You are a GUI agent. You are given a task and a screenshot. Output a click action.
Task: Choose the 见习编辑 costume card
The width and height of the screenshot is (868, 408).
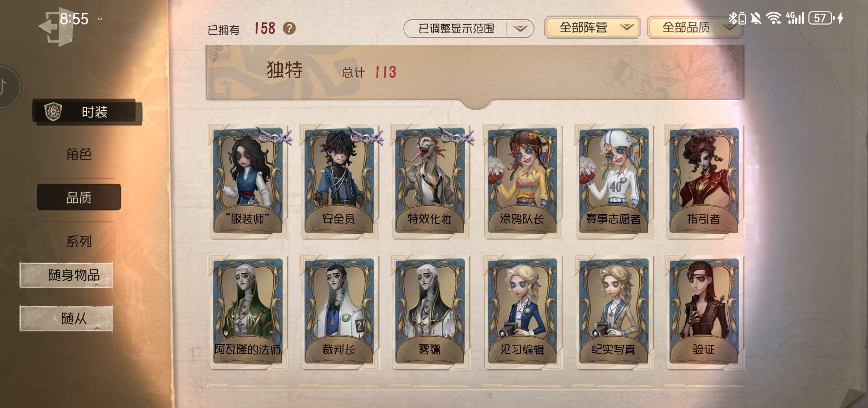(x=523, y=313)
